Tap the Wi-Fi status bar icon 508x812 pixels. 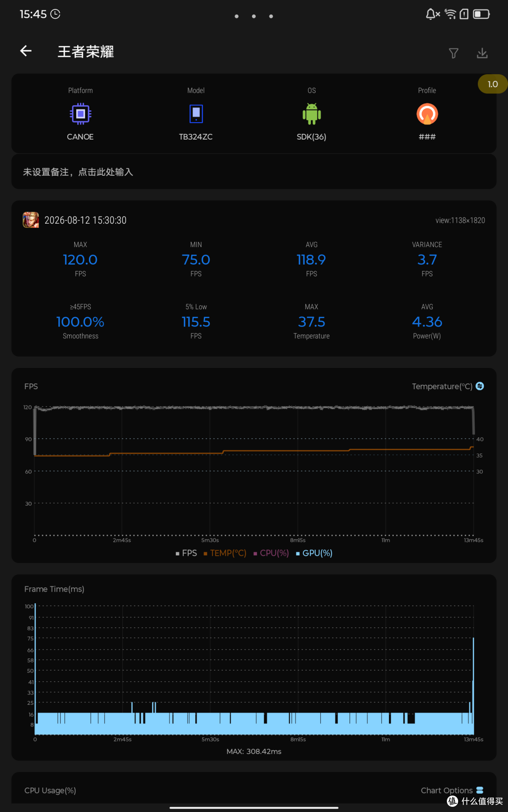[x=451, y=14]
